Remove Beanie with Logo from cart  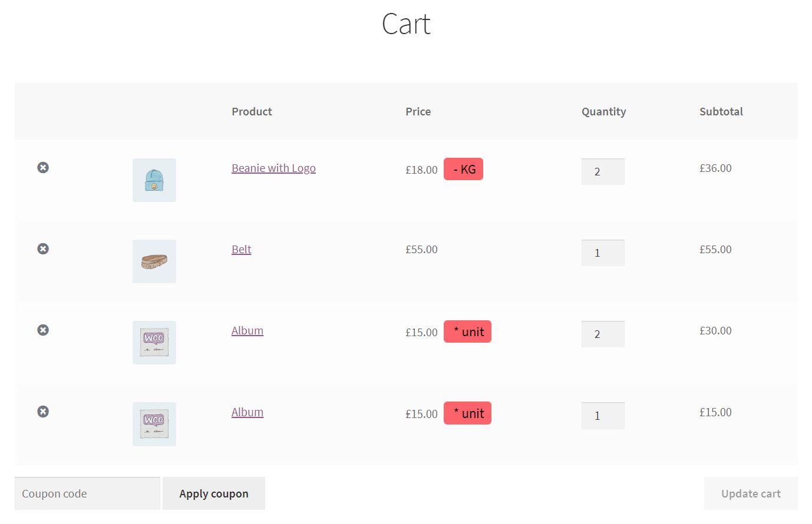[x=43, y=168]
